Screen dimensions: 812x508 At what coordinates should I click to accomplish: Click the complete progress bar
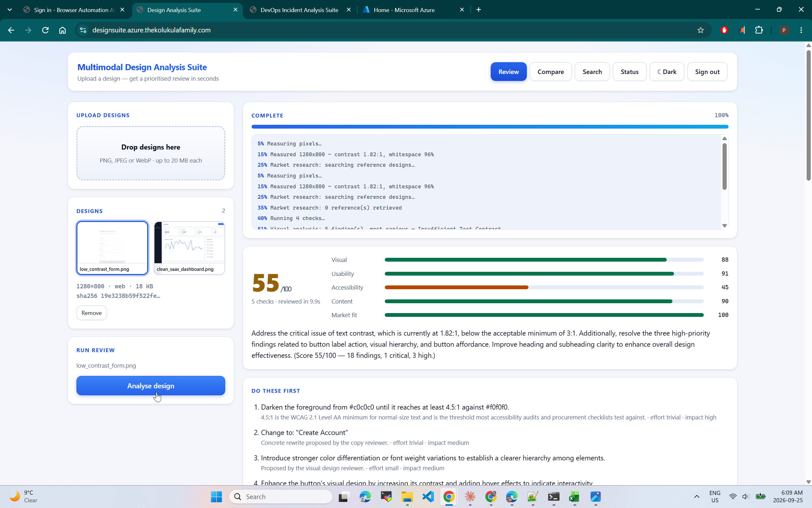(x=489, y=127)
